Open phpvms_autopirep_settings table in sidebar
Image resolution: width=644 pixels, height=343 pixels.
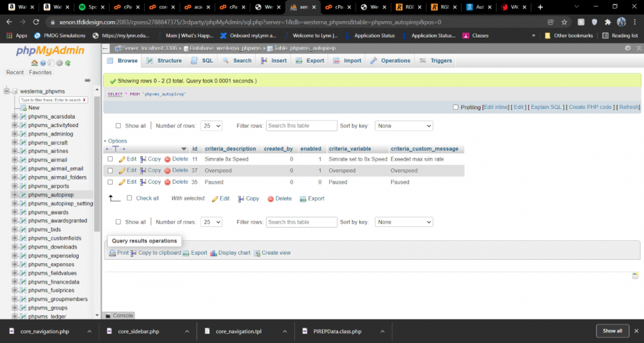(x=61, y=204)
